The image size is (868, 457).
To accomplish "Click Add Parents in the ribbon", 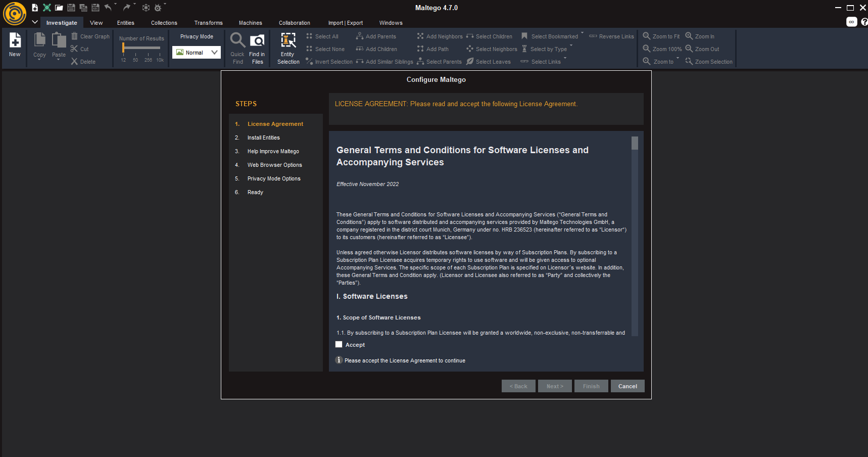I will (376, 36).
